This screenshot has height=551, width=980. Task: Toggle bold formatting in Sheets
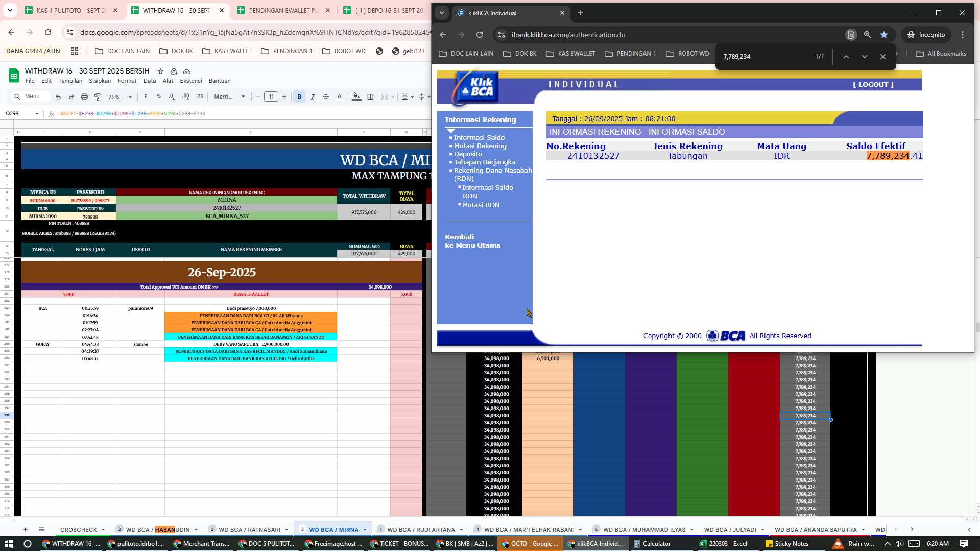pyautogui.click(x=299, y=97)
